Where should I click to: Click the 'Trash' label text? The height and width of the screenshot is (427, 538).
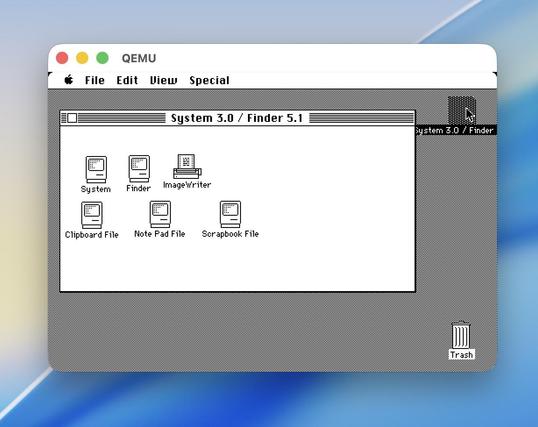461,355
